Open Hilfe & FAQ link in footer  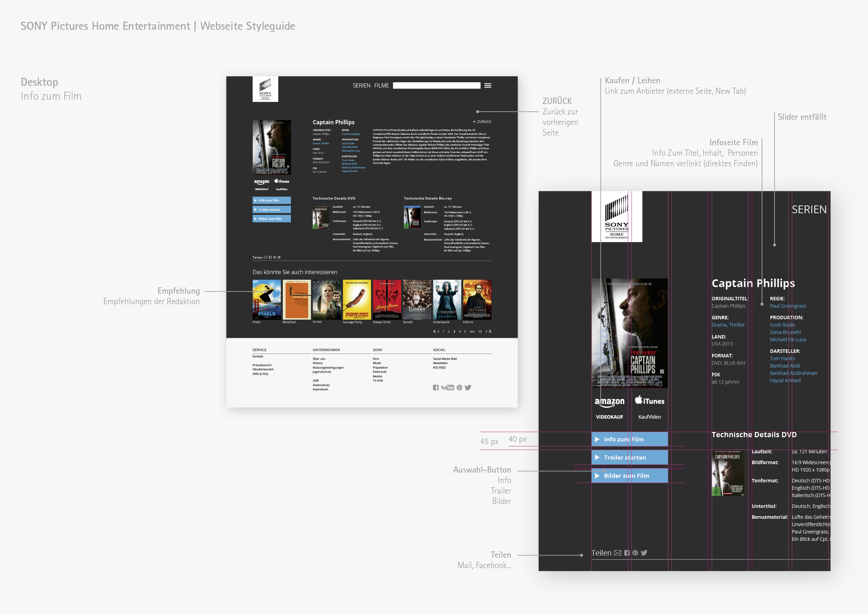click(260, 374)
